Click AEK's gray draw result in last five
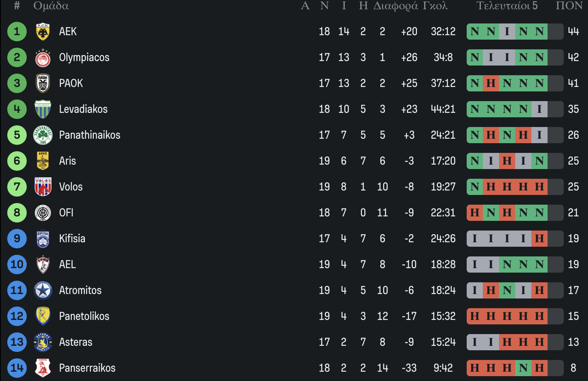This screenshot has height=381, width=588. point(507,32)
